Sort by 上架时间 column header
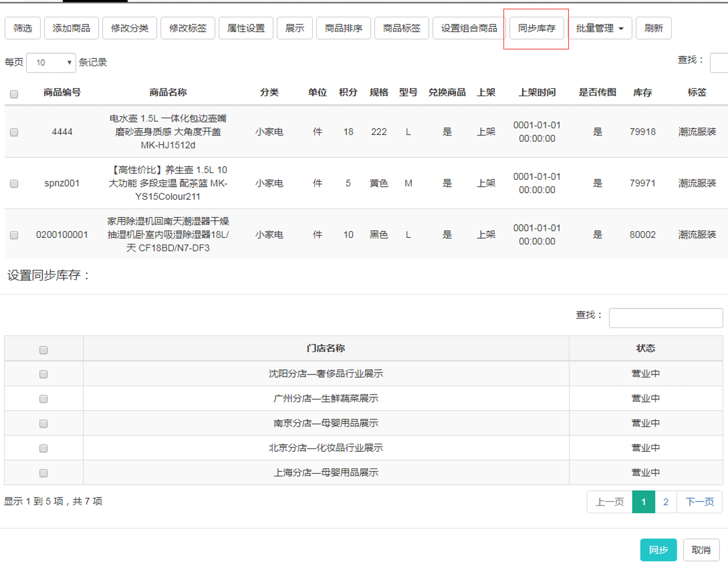Screen dimensions: 728x568 [x=537, y=92]
